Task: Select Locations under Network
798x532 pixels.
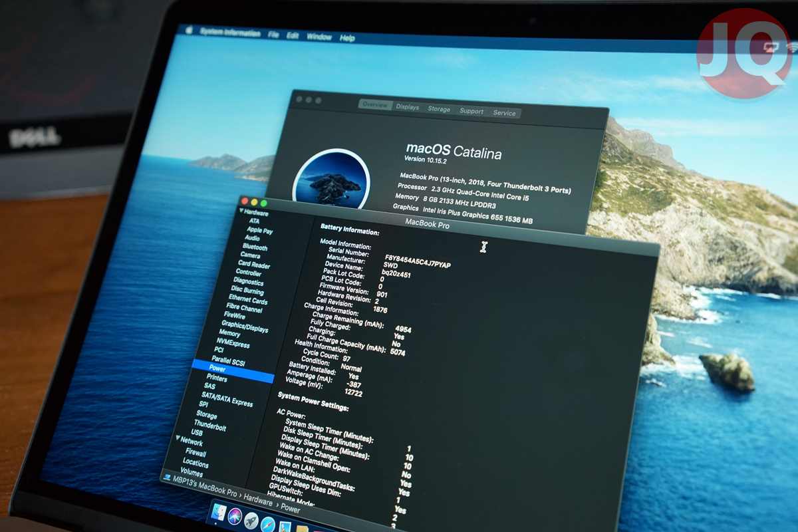Action: pyautogui.click(x=196, y=463)
